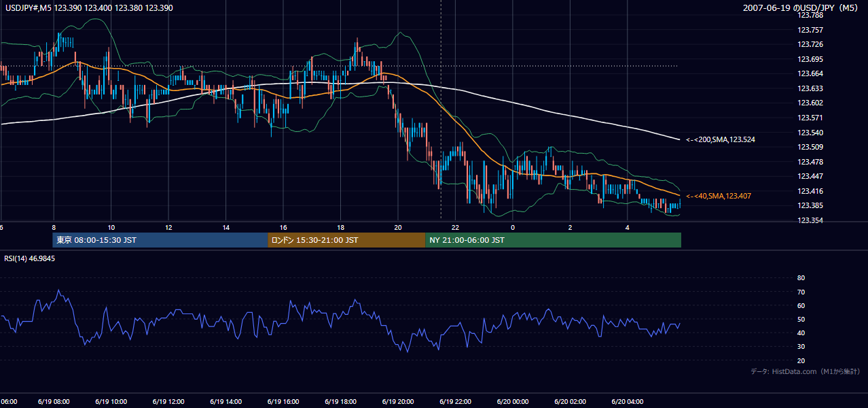The image size is (868, 408).
Task: Click price level 123.354 on the price axis
Action: (809, 220)
